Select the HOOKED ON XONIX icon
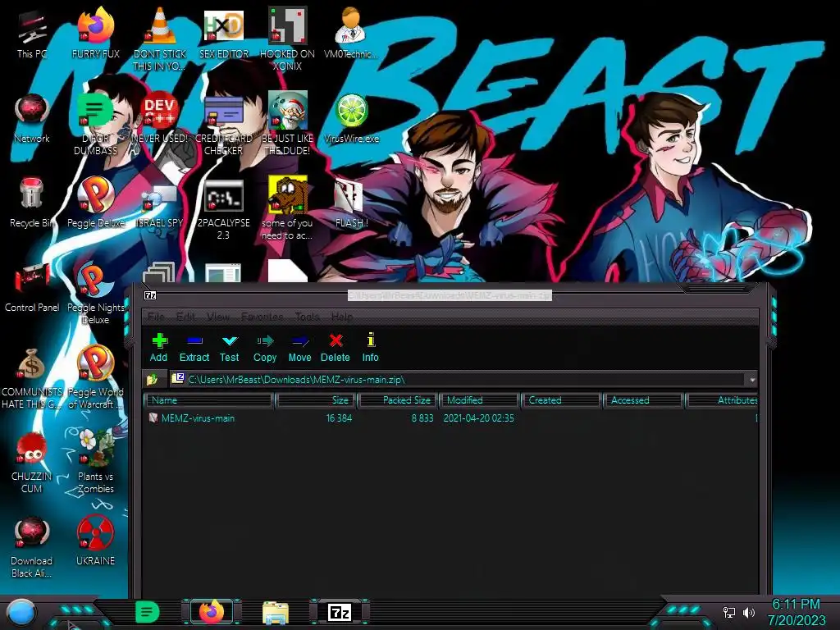The height and width of the screenshot is (630, 840). (x=287, y=39)
